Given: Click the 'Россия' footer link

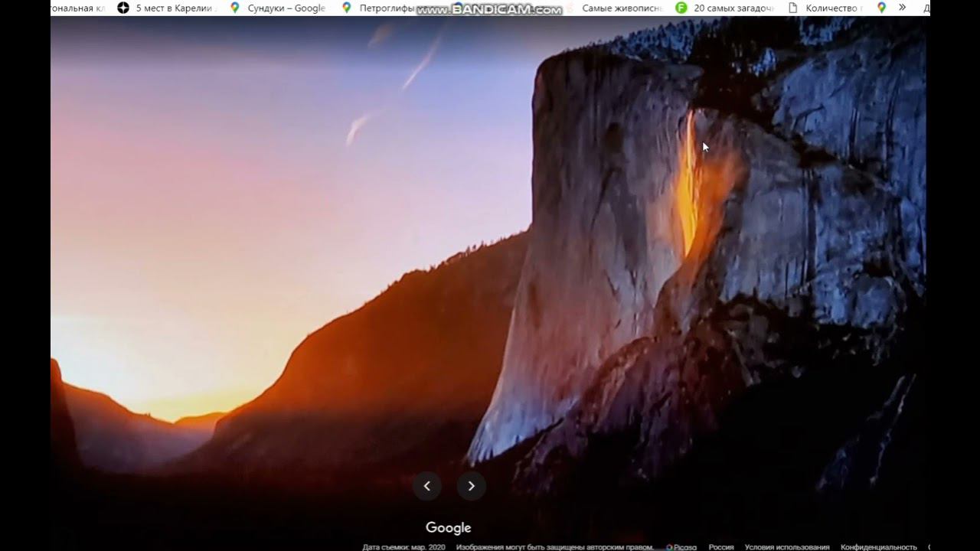Looking at the screenshot, I should coord(721,547).
